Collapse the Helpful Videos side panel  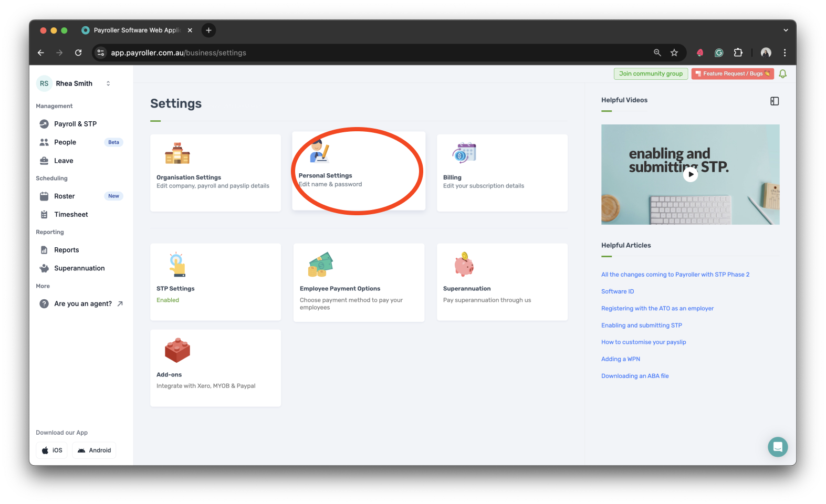pos(775,101)
